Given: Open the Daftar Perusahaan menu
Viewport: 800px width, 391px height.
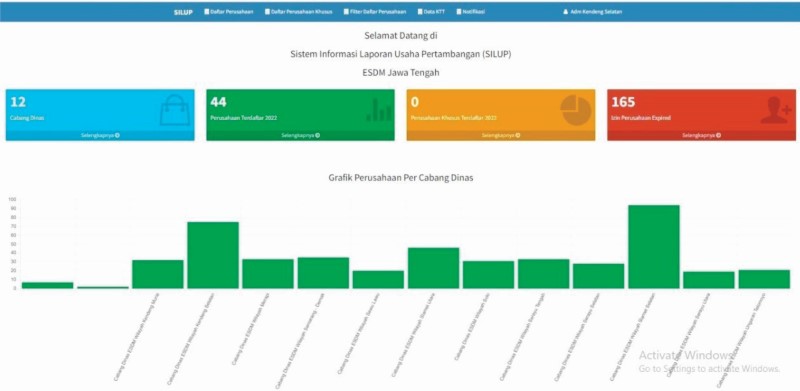Looking at the screenshot, I should pos(229,12).
